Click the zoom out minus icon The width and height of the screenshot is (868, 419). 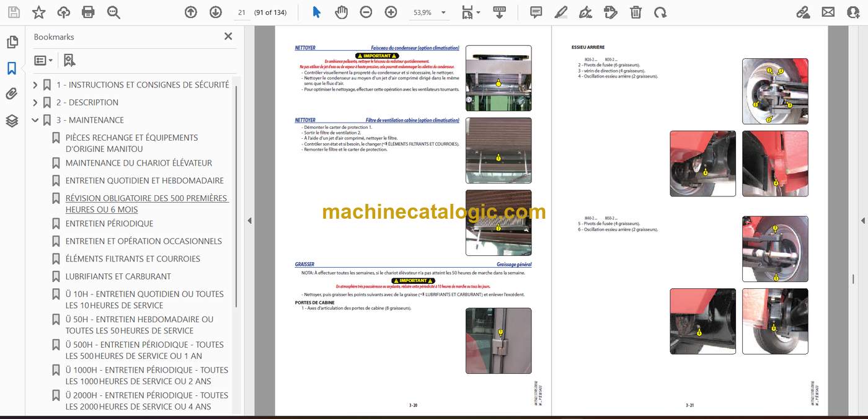click(x=366, y=12)
